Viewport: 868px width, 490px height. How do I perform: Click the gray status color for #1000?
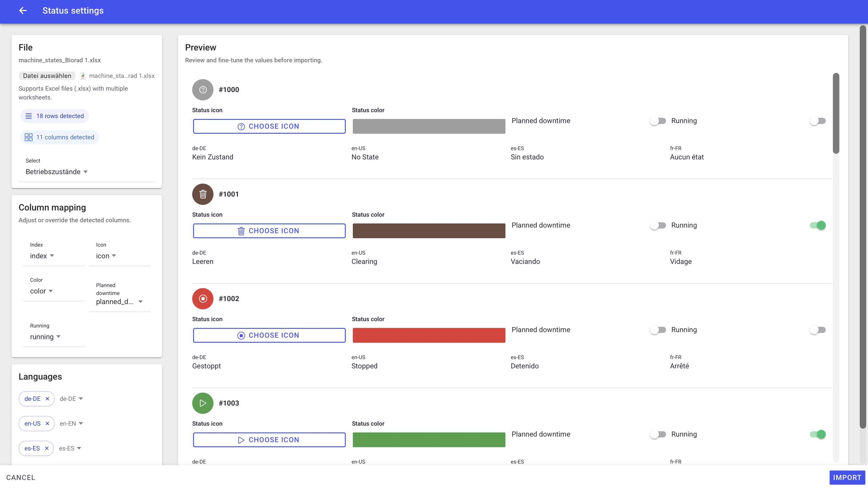[429, 126]
